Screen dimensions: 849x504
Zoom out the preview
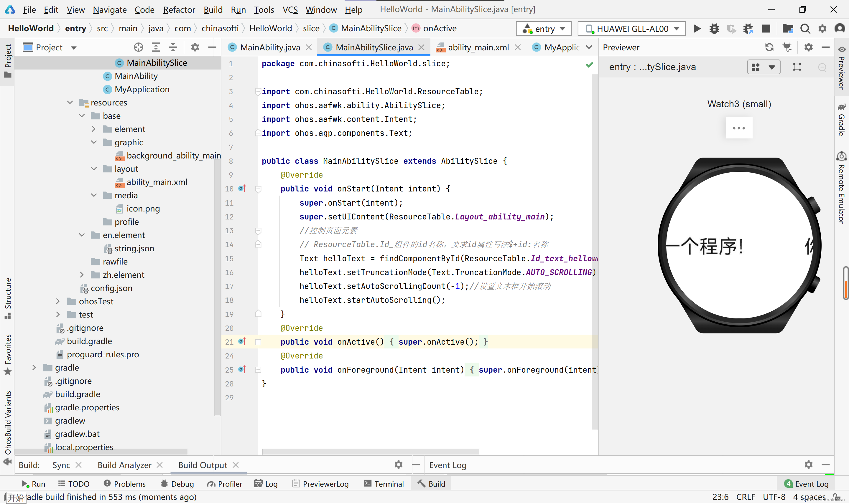tap(822, 67)
